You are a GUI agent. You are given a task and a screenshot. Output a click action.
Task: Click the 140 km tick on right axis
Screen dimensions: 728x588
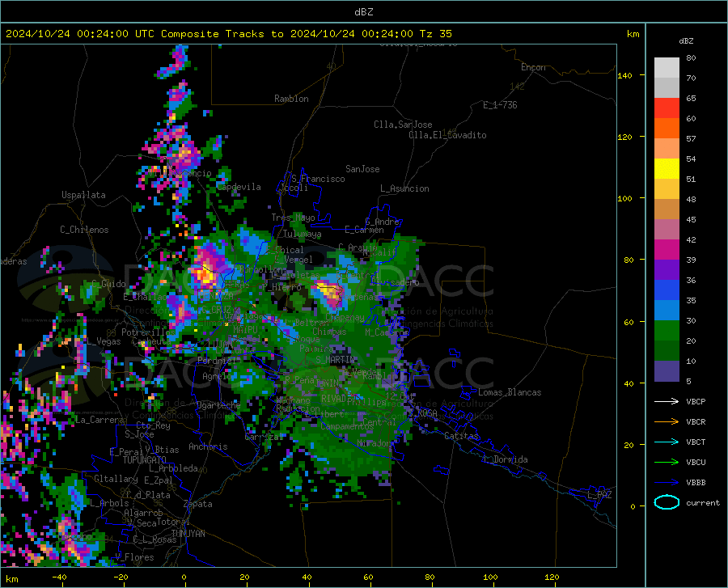click(624, 75)
